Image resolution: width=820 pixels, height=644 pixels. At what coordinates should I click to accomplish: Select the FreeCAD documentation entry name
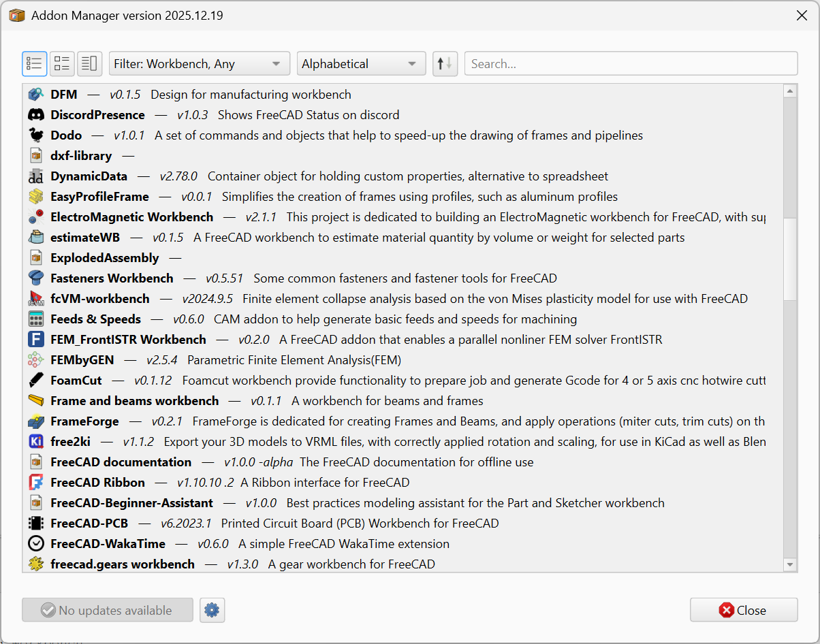(x=121, y=462)
